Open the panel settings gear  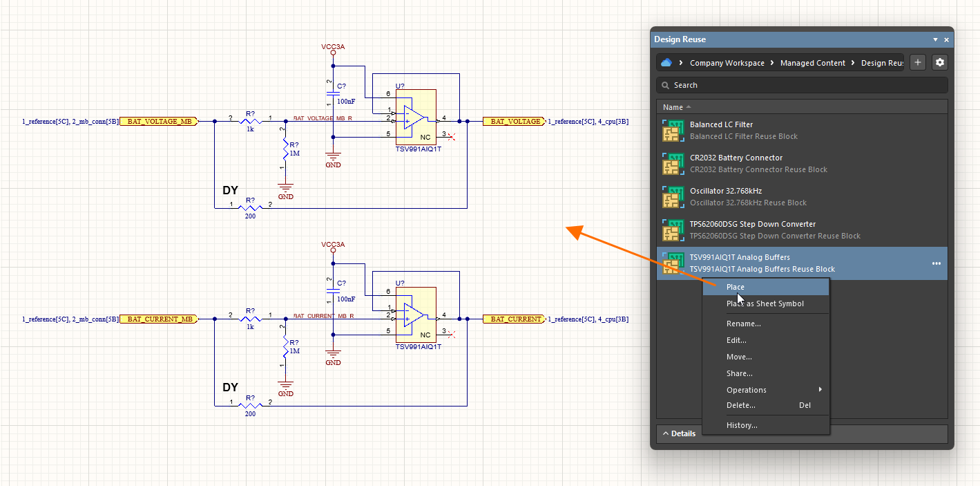click(939, 62)
